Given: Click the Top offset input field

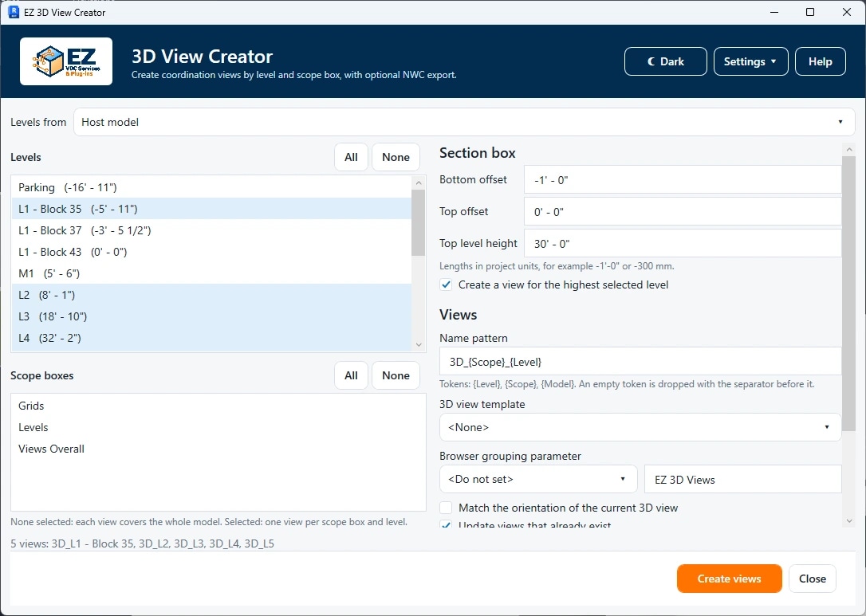Looking at the screenshot, I should 683,212.
